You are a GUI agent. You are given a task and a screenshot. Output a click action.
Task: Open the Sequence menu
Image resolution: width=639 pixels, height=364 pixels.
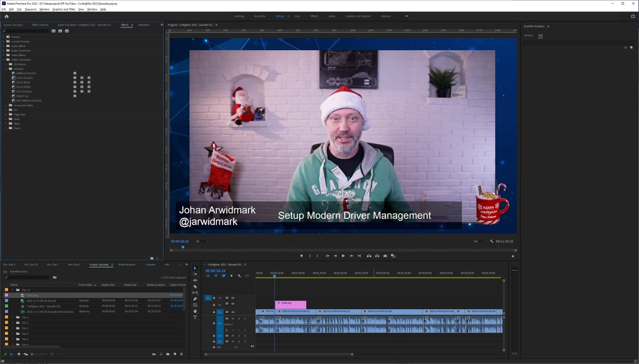click(31, 9)
